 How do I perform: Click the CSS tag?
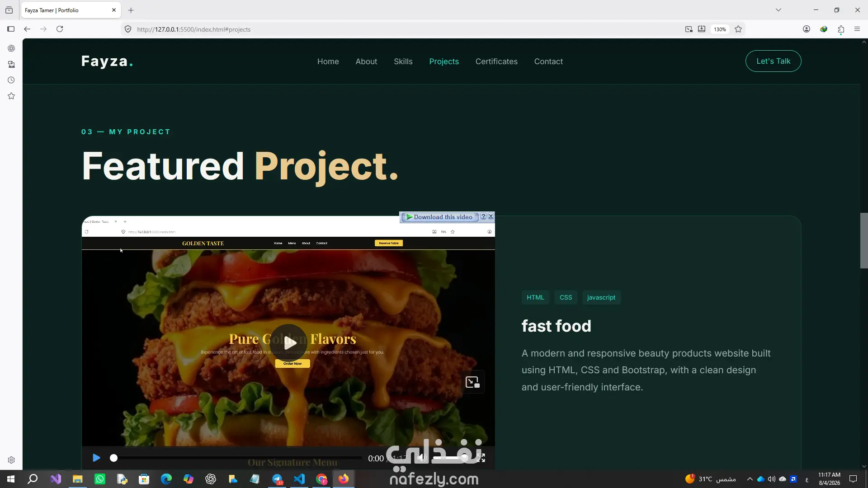click(566, 297)
